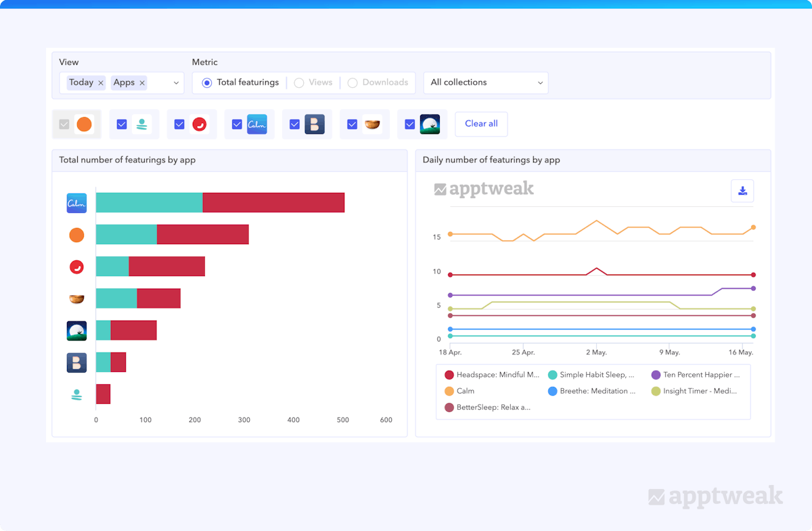The width and height of the screenshot is (812, 531).
Task: Click the Breethe B icon in bar chart
Action: 76,363
